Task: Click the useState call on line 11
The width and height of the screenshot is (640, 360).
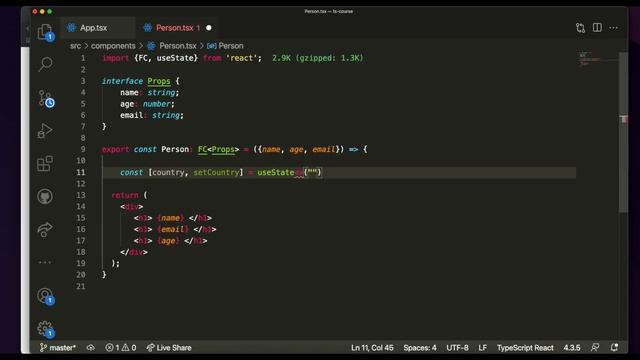Action: (x=276, y=172)
